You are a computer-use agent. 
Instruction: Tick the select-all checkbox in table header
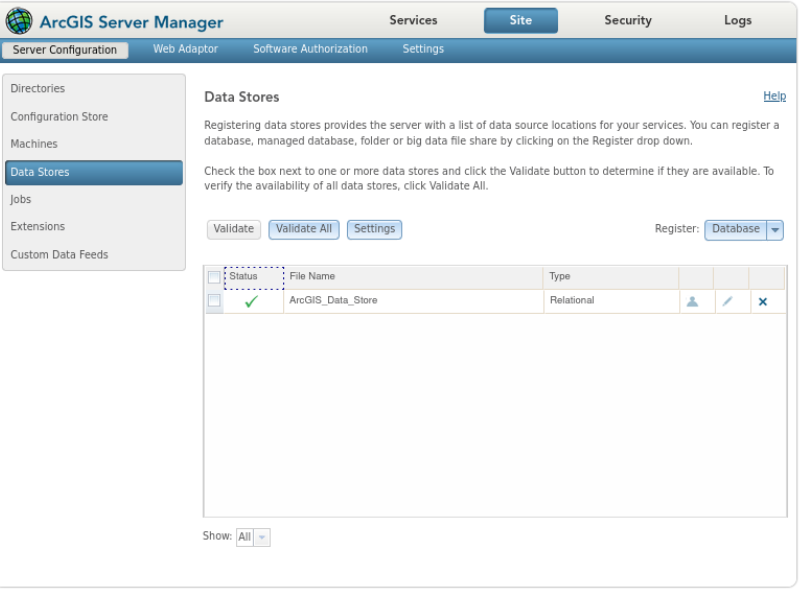[214, 277]
